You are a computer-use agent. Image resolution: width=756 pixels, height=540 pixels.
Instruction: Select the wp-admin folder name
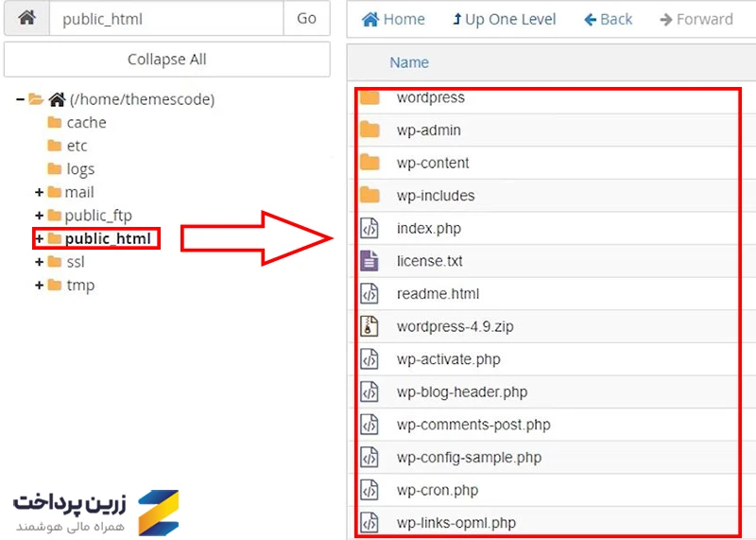429,131
